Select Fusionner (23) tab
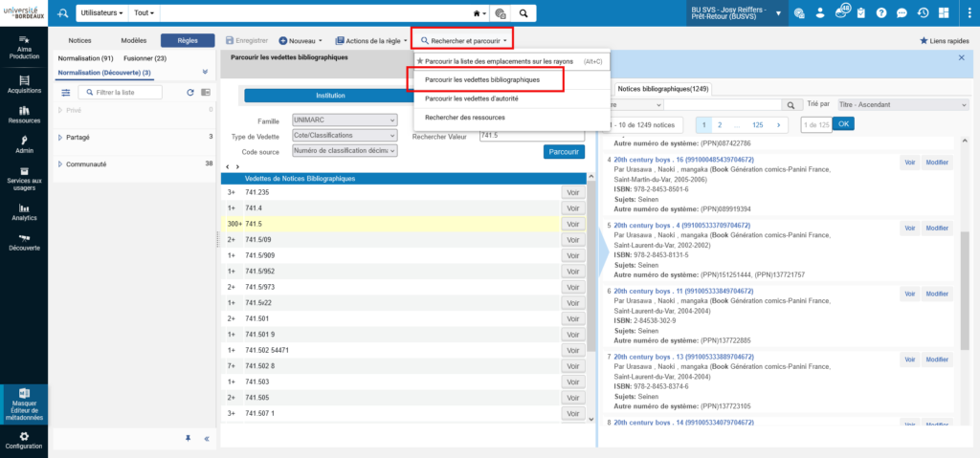980x458 pixels. point(145,58)
